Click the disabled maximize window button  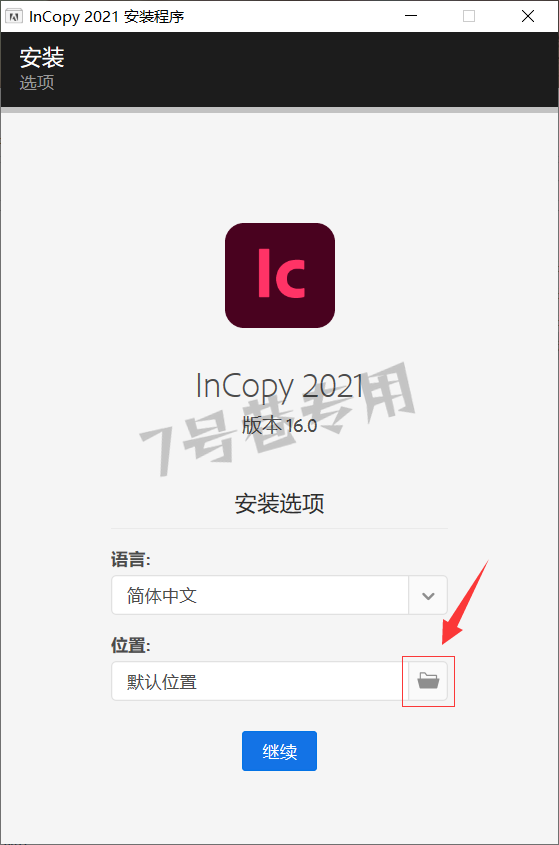469,16
